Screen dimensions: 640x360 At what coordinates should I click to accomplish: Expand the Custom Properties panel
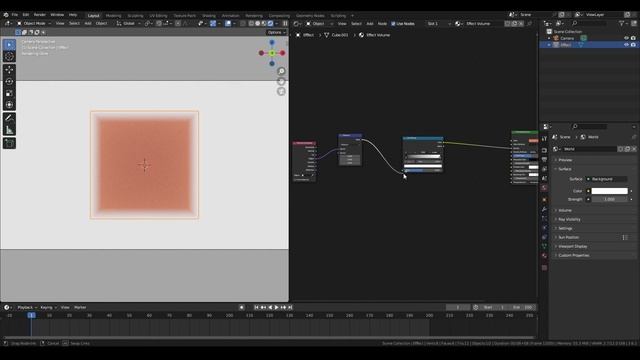(573, 255)
